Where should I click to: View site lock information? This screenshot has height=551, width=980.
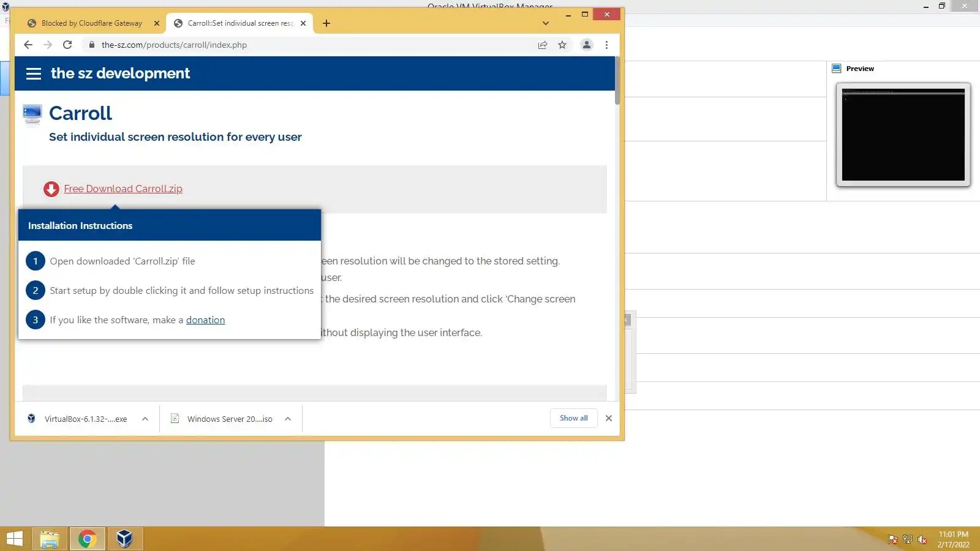(91, 45)
